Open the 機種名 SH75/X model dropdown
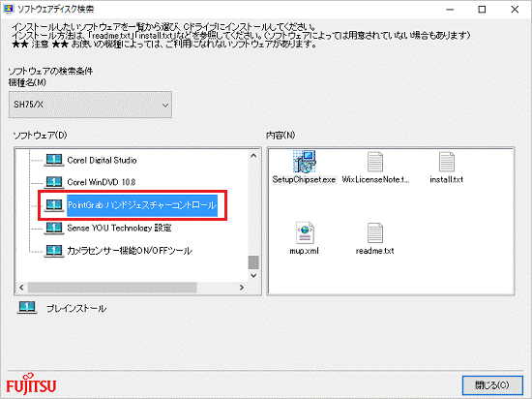532x399 pixels. [x=90, y=105]
